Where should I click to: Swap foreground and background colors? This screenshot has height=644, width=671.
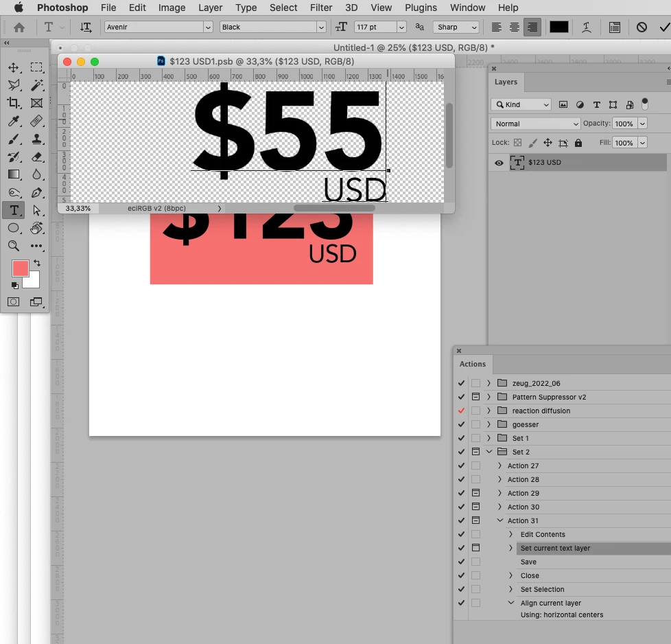coord(37,263)
